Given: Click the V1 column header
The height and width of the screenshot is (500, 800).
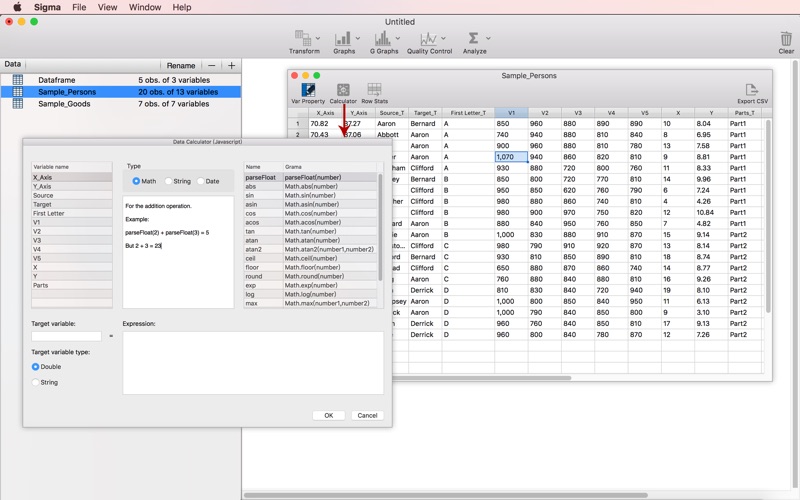Looking at the screenshot, I should pos(511,113).
